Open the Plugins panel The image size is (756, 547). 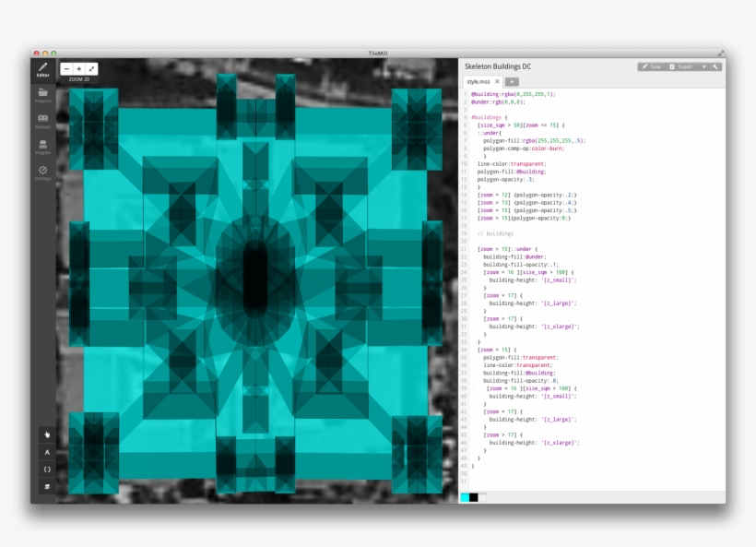pyautogui.click(x=43, y=144)
